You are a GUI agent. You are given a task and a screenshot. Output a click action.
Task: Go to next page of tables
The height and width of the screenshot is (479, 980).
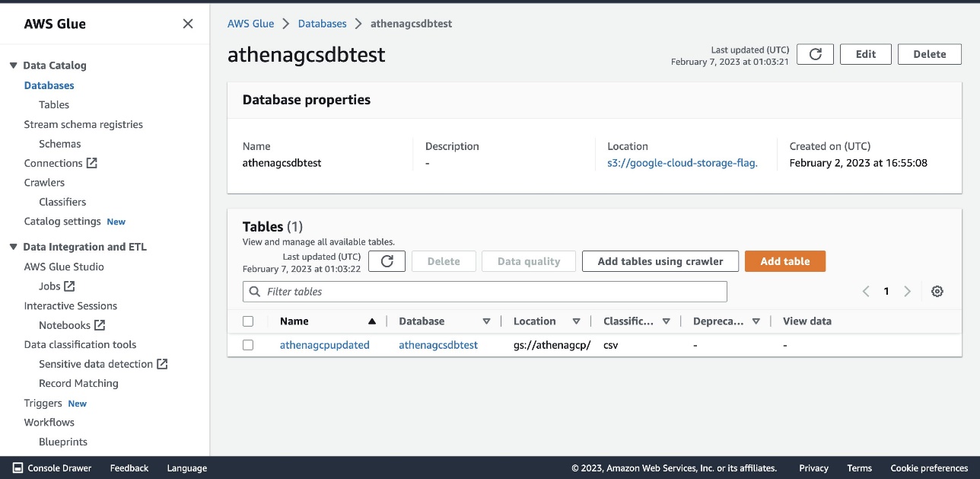coord(907,292)
